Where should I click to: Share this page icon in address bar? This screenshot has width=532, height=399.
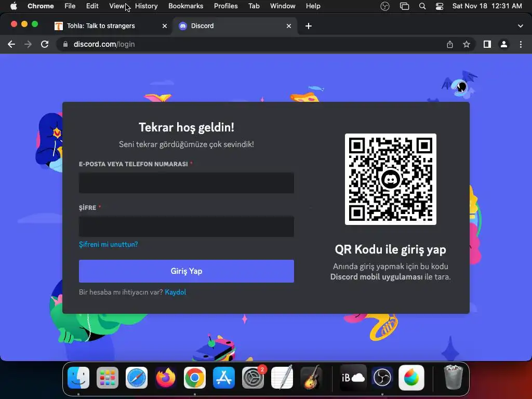click(450, 44)
